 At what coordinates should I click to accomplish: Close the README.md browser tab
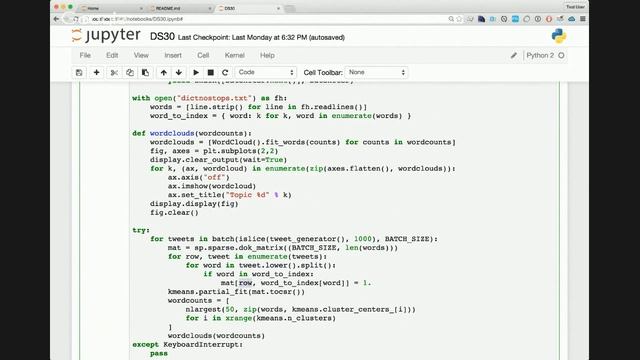coord(210,8)
